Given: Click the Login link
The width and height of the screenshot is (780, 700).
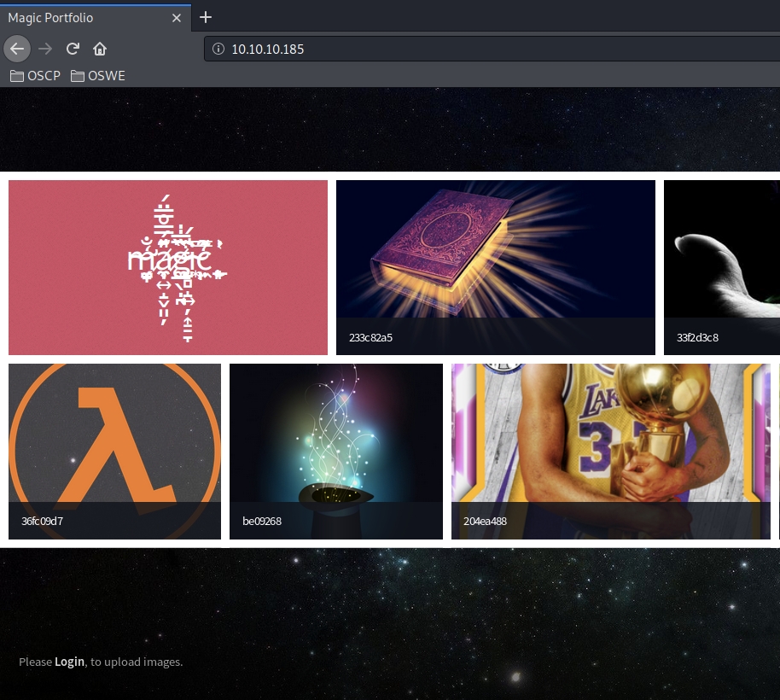Looking at the screenshot, I should tap(69, 662).
